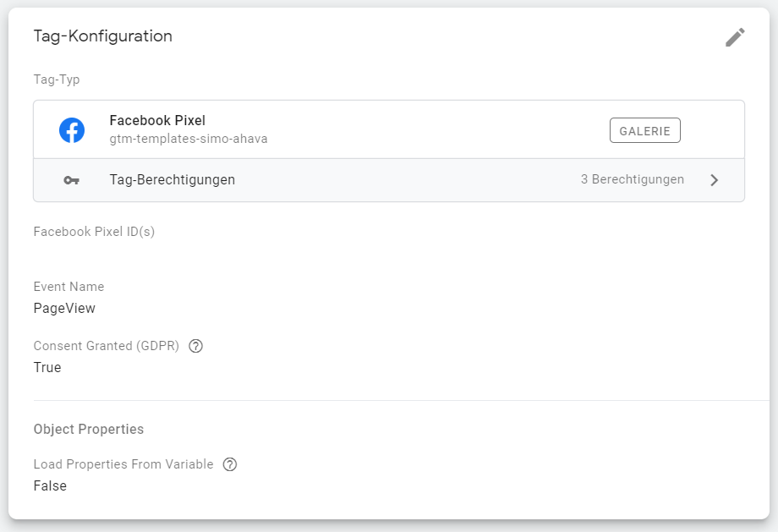Viewport: 778px width, 532px height.
Task: Select the Facebook Pixel tag type
Action: point(389,129)
